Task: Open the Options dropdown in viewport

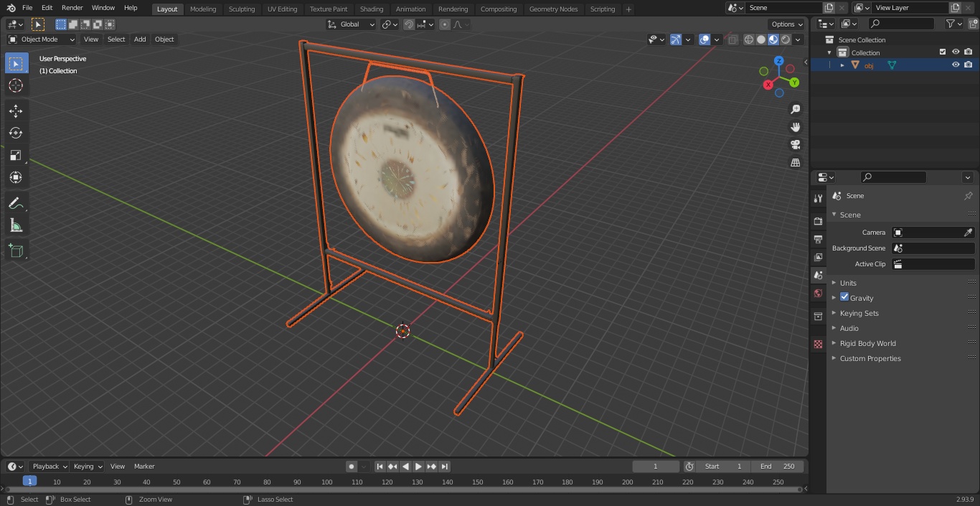Action: pyautogui.click(x=786, y=24)
